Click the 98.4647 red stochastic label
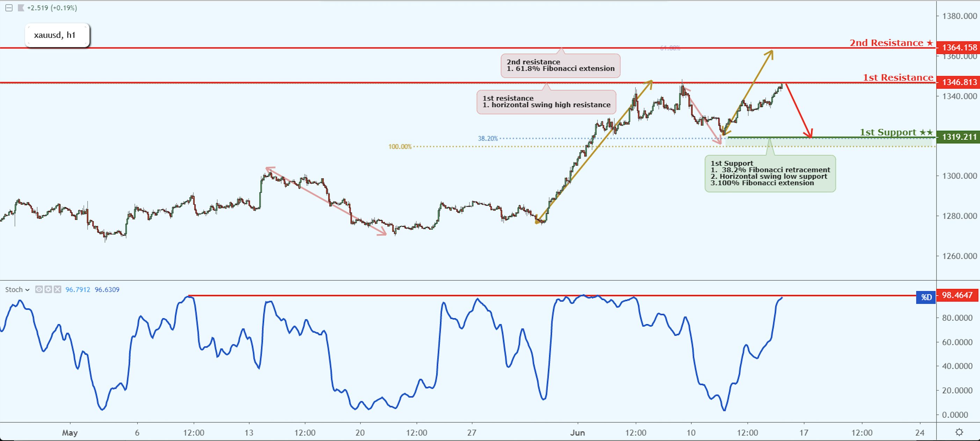 coord(958,296)
